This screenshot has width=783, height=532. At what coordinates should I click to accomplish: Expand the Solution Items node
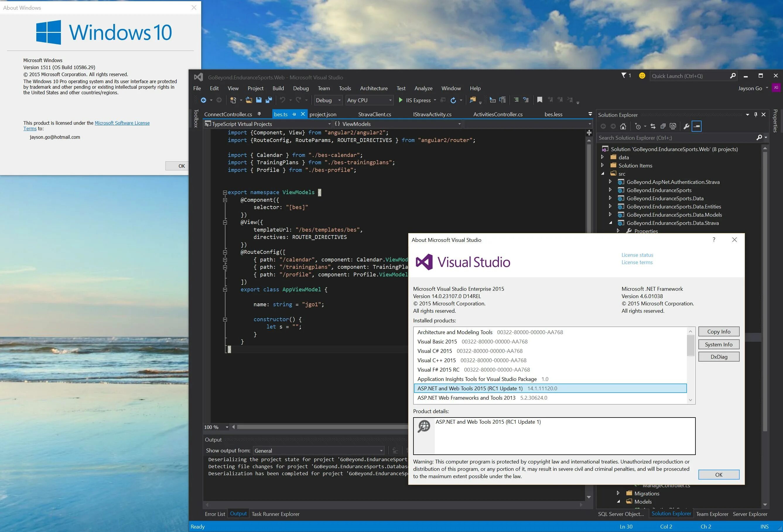pyautogui.click(x=603, y=165)
